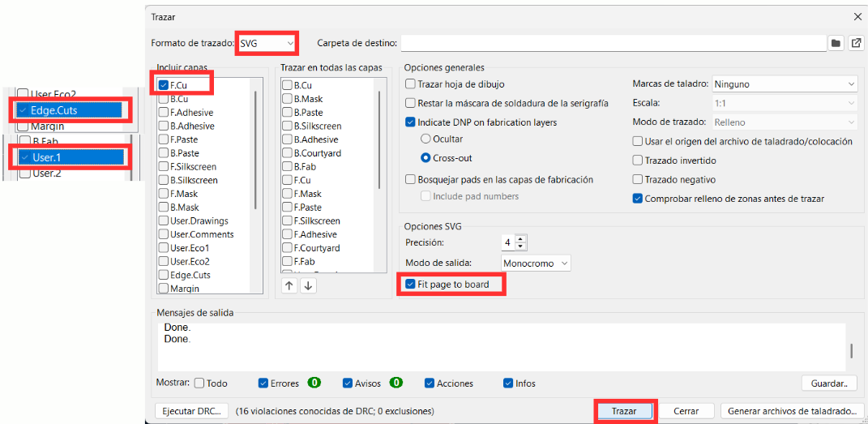Move selected layer down arrow
Screen dimensions: 868x424
tap(308, 285)
